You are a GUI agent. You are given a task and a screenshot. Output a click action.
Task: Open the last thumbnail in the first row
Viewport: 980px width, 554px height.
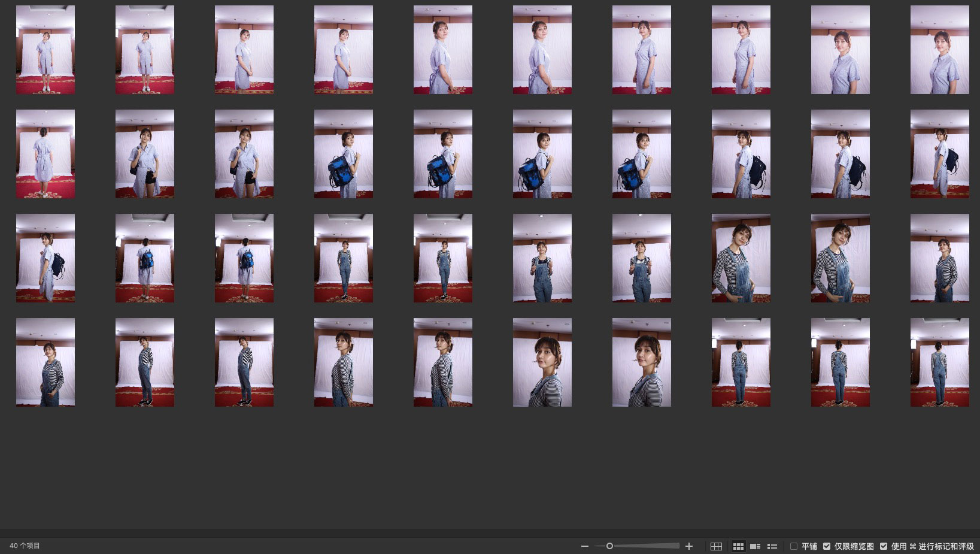[x=939, y=50]
